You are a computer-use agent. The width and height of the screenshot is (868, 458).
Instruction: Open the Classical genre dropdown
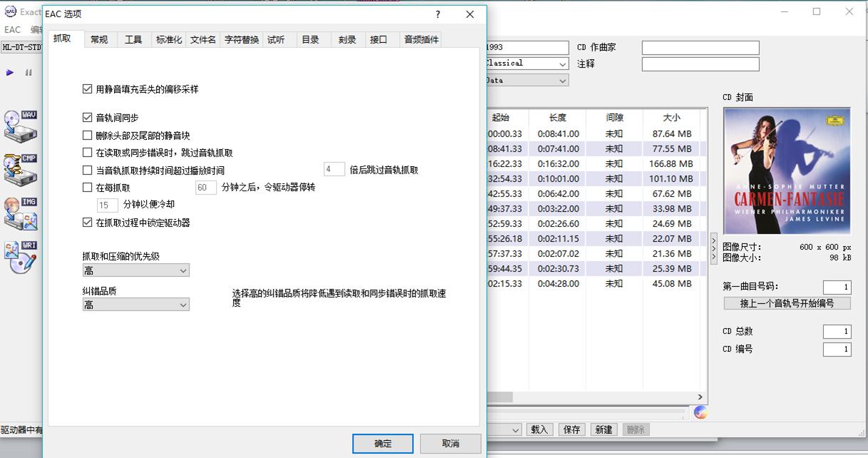(562, 63)
